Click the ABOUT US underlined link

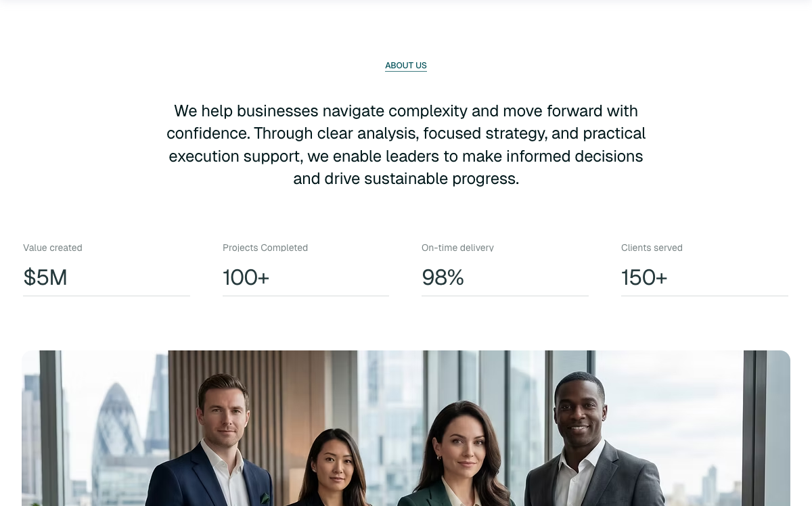click(406, 66)
